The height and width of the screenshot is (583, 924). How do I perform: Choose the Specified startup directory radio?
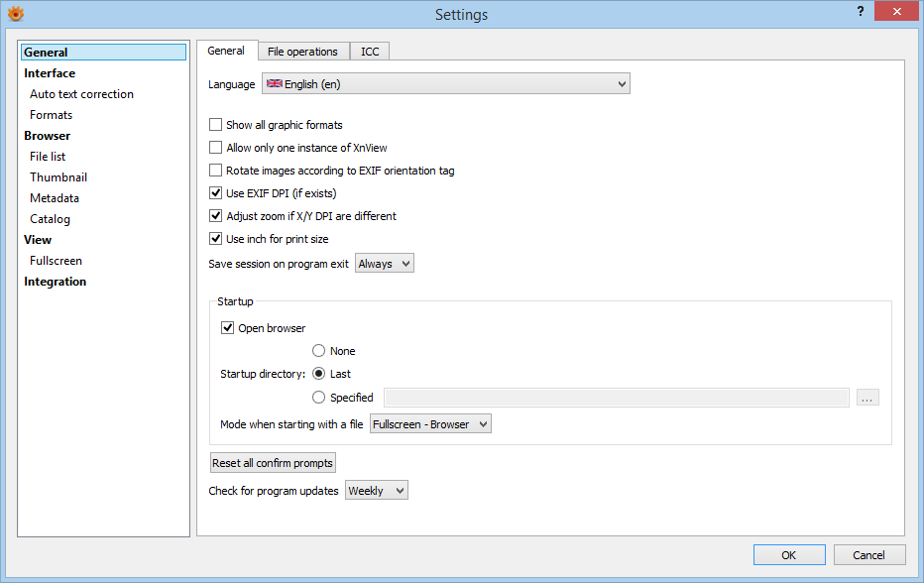(319, 398)
